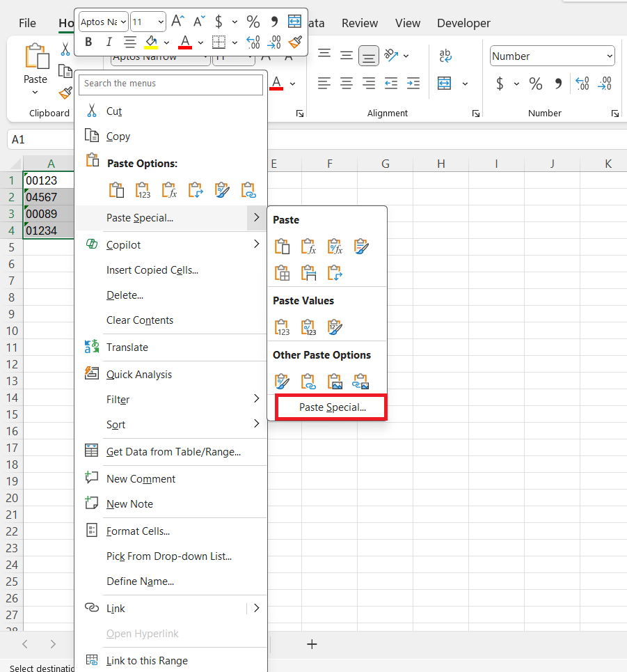Apply yellow fill color in mini toolbar
Image resolution: width=627 pixels, height=672 pixels.
click(x=151, y=42)
